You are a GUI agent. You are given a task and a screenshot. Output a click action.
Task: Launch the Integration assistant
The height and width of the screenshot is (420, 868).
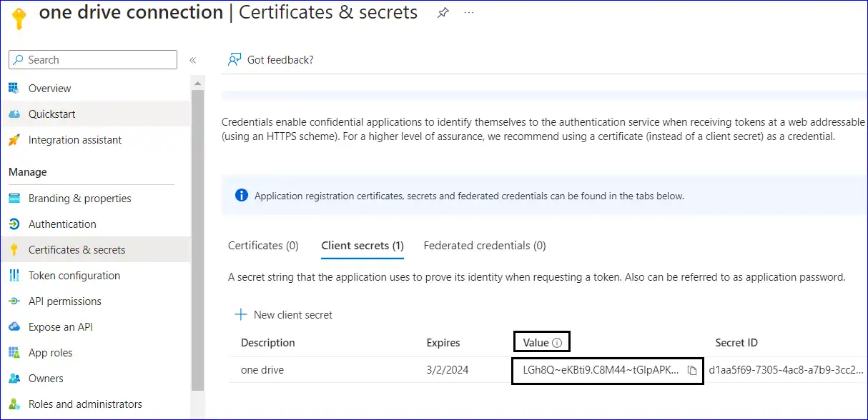[x=74, y=140]
